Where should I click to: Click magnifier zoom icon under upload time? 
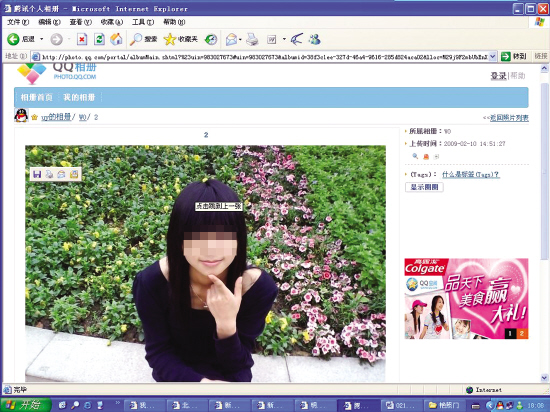pyautogui.click(x=415, y=156)
